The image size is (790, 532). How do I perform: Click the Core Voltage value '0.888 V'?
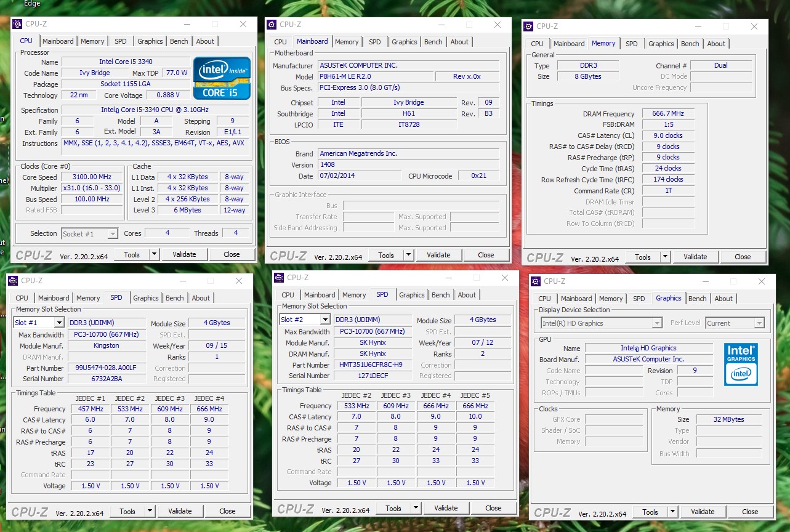[168, 95]
